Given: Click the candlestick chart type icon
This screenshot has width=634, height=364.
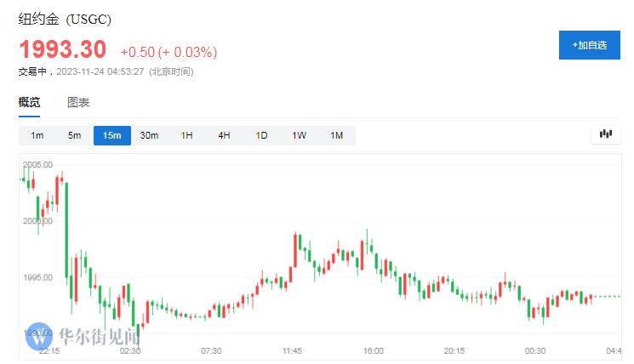Looking at the screenshot, I should [606, 134].
